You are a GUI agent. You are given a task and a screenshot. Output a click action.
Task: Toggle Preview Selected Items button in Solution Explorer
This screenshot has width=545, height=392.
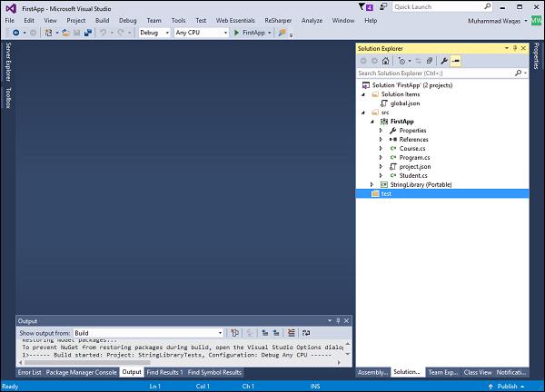tap(455, 61)
